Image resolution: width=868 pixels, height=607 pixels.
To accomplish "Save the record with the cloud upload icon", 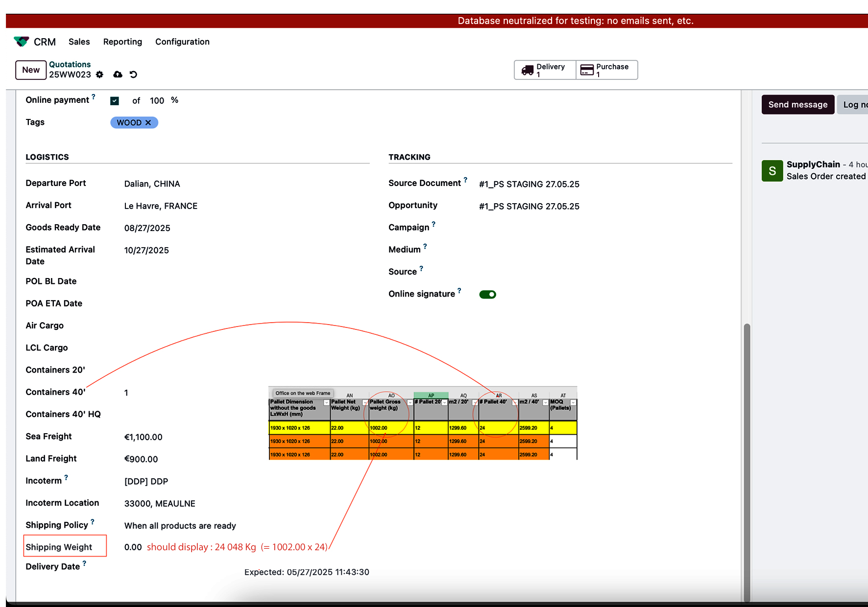I will [118, 74].
